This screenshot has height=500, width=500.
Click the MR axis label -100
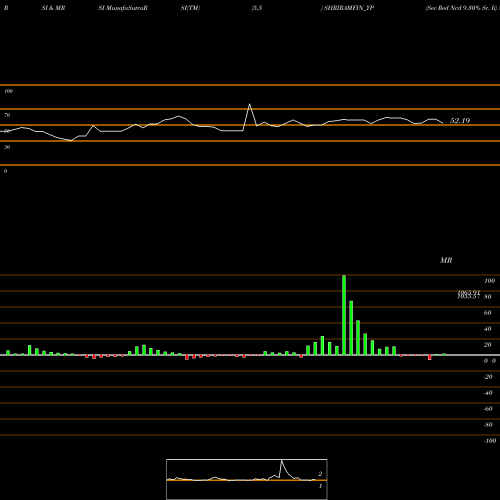tap(490, 441)
